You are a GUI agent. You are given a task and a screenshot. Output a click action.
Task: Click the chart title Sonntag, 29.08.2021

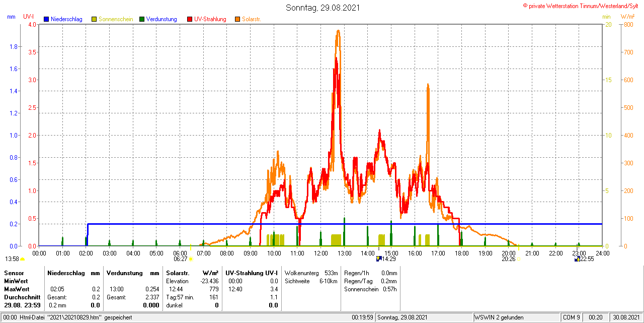click(x=323, y=8)
